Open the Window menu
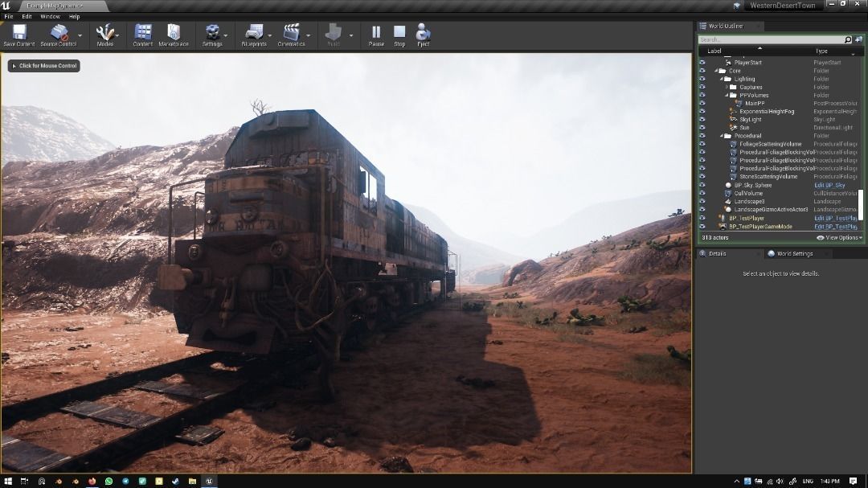868x488 pixels. (x=50, y=17)
